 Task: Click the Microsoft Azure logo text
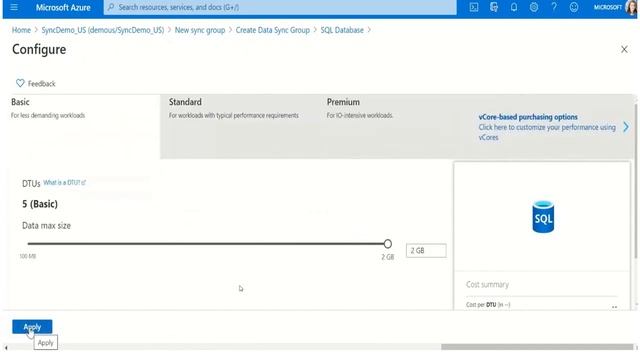click(x=63, y=7)
